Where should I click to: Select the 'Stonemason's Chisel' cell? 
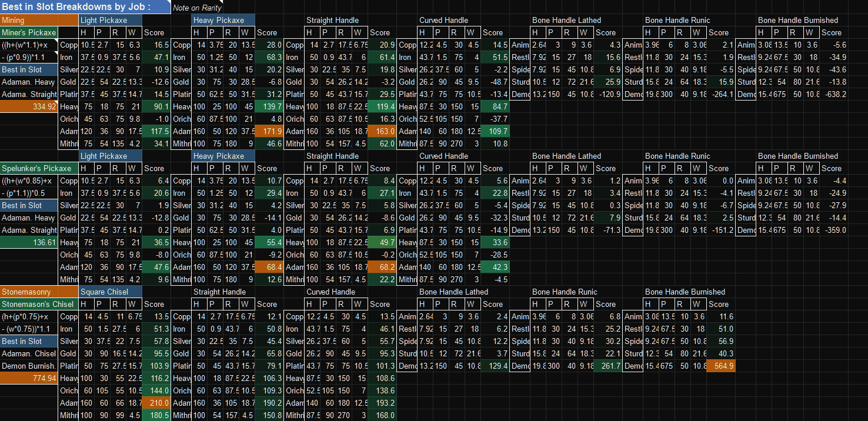[29, 304]
